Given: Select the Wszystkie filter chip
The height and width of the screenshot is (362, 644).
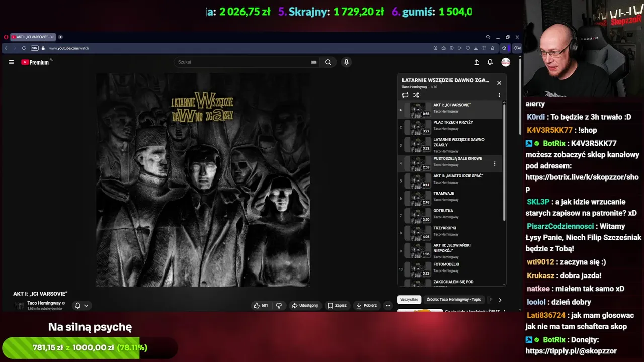Looking at the screenshot, I should pos(409,300).
